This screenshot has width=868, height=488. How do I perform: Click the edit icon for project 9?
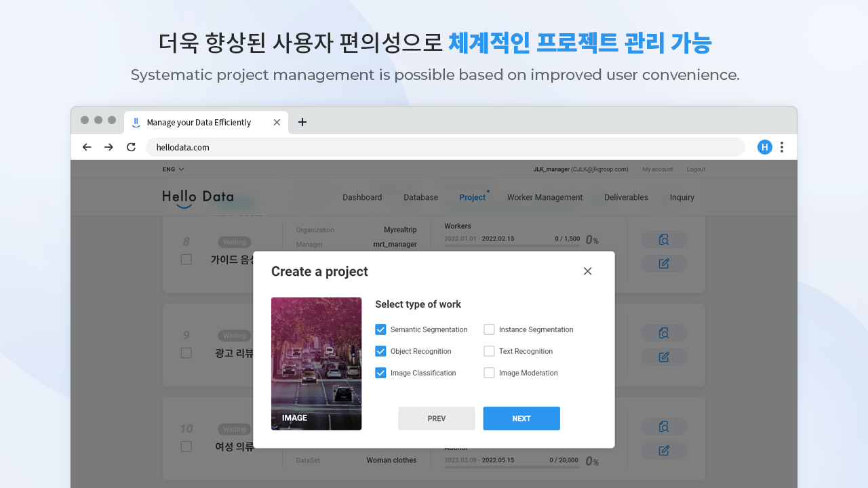coord(664,357)
